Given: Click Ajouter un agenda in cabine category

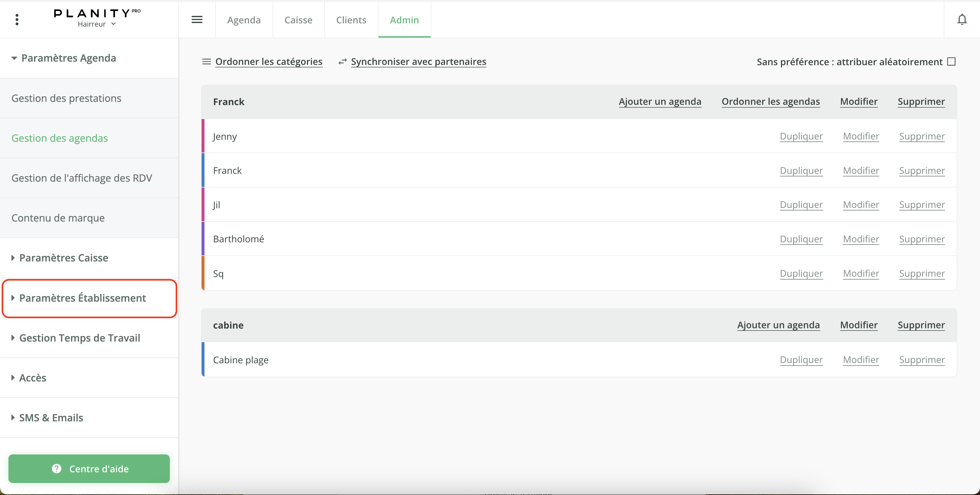Looking at the screenshot, I should (778, 325).
